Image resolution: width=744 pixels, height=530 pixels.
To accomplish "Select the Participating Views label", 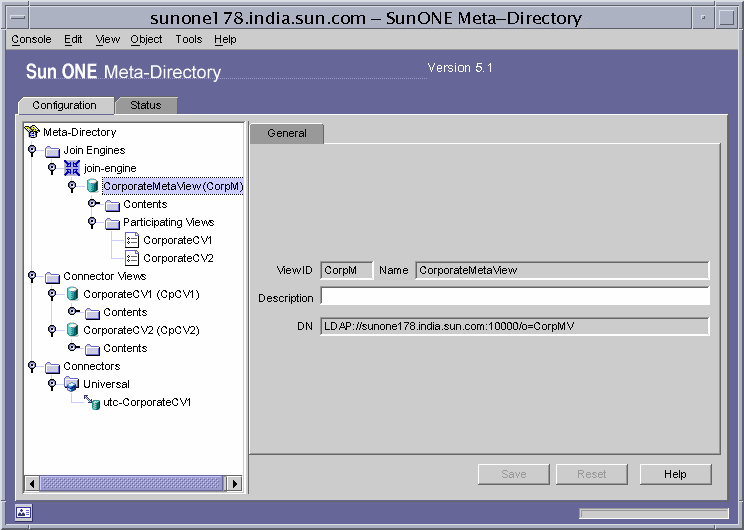I will pyautogui.click(x=168, y=223).
